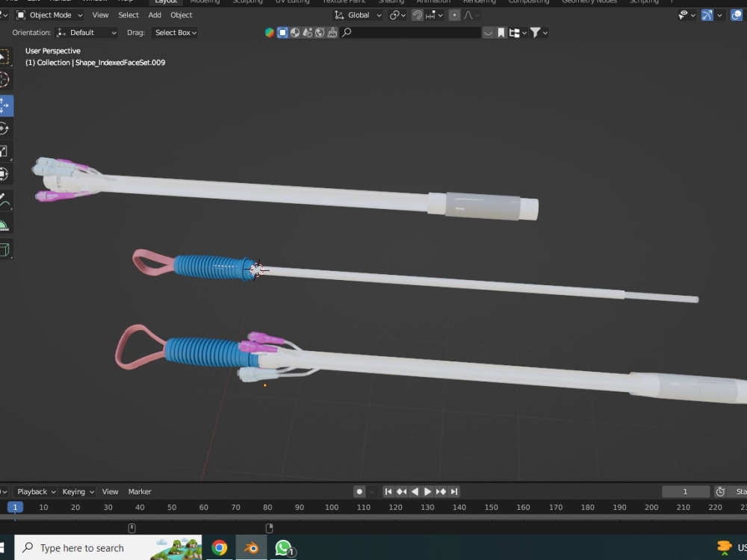Viewport: 747px width, 560px height.
Task: Toggle auto keying record button
Action: tap(359, 491)
